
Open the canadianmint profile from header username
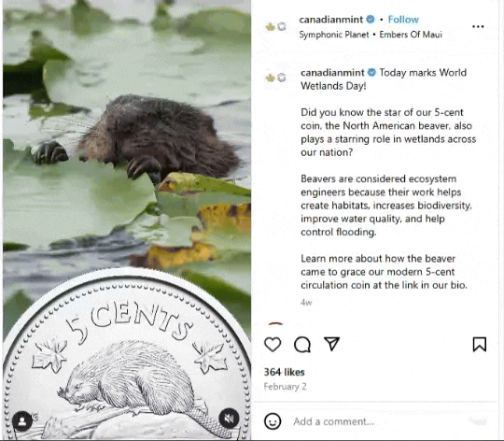[x=330, y=20]
